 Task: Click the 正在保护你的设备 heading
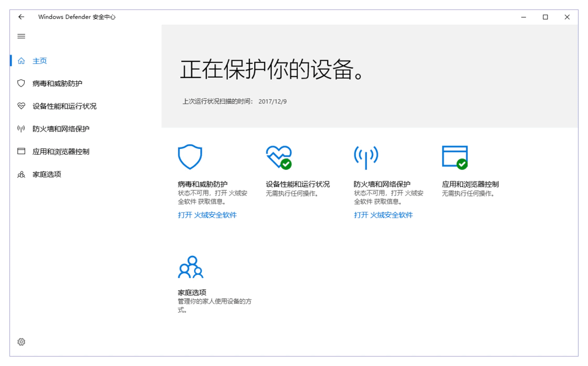272,69
